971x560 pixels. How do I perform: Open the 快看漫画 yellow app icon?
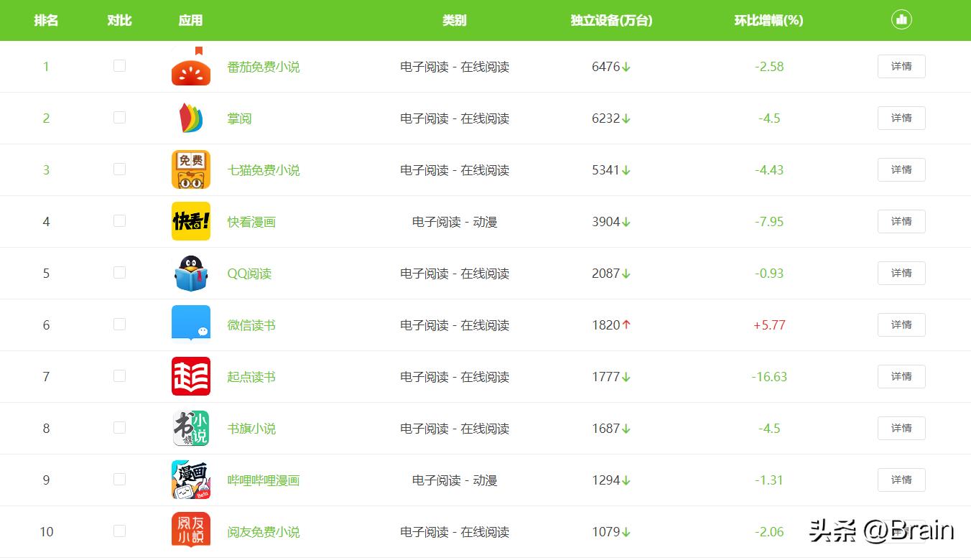click(190, 221)
